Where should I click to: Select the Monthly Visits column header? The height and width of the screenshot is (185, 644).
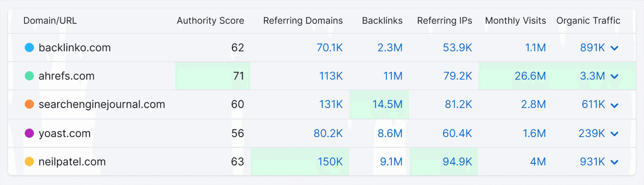coord(516,21)
